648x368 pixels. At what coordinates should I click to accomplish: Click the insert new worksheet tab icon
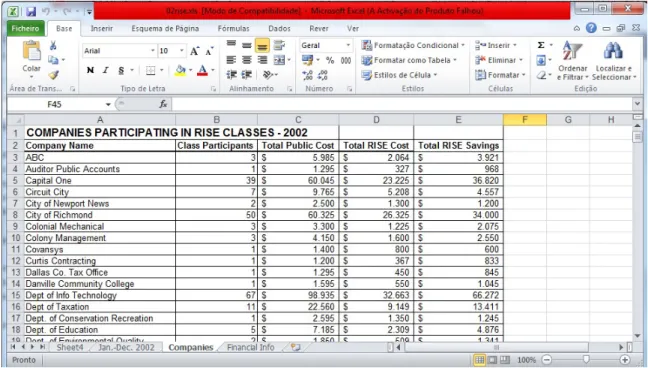tap(295, 347)
